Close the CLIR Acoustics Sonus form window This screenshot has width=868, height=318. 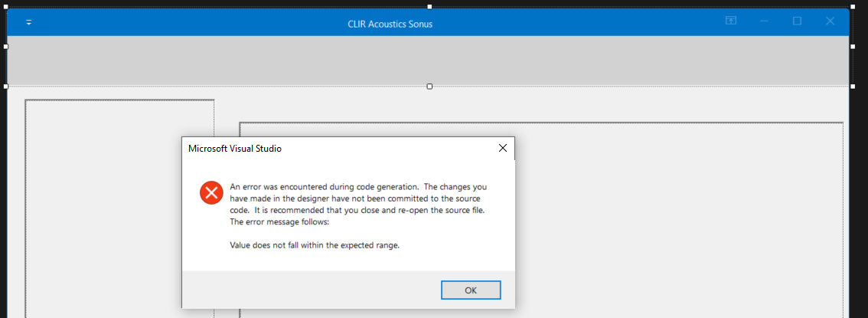830,21
